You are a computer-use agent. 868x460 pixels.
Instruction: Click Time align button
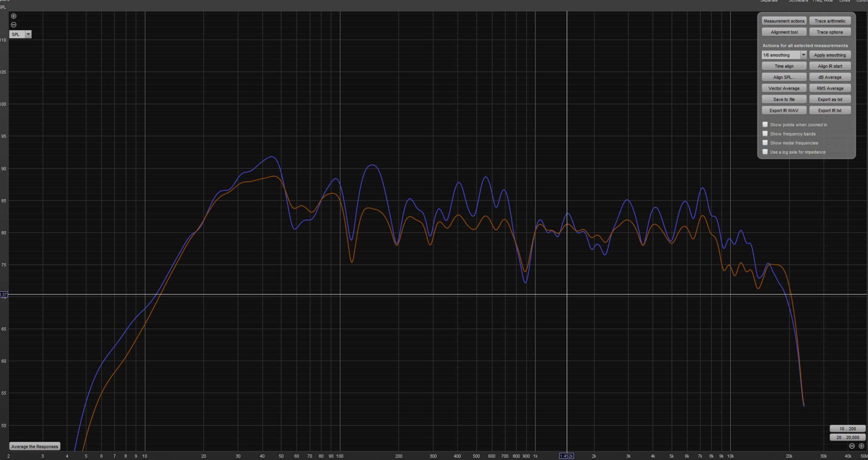tap(784, 66)
